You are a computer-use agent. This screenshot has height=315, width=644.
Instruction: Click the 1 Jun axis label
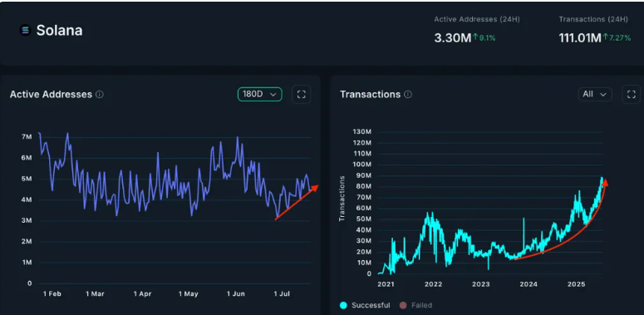[236, 294]
